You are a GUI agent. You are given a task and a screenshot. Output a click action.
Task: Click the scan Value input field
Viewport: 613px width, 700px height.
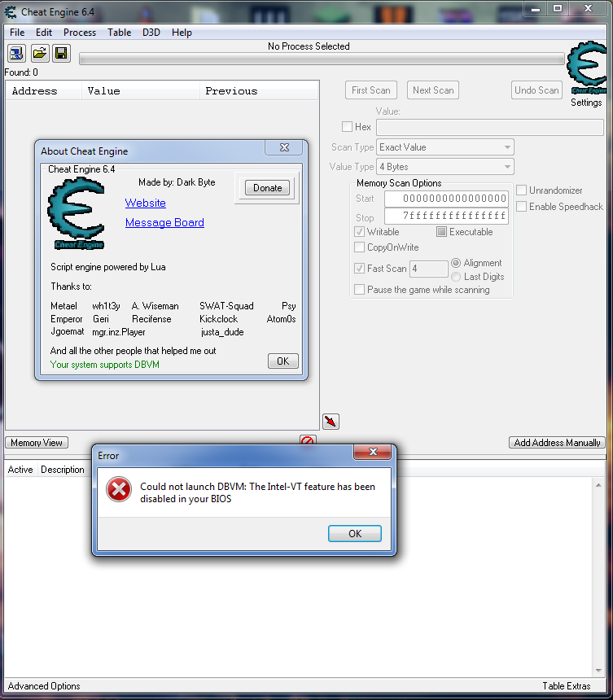490,127
